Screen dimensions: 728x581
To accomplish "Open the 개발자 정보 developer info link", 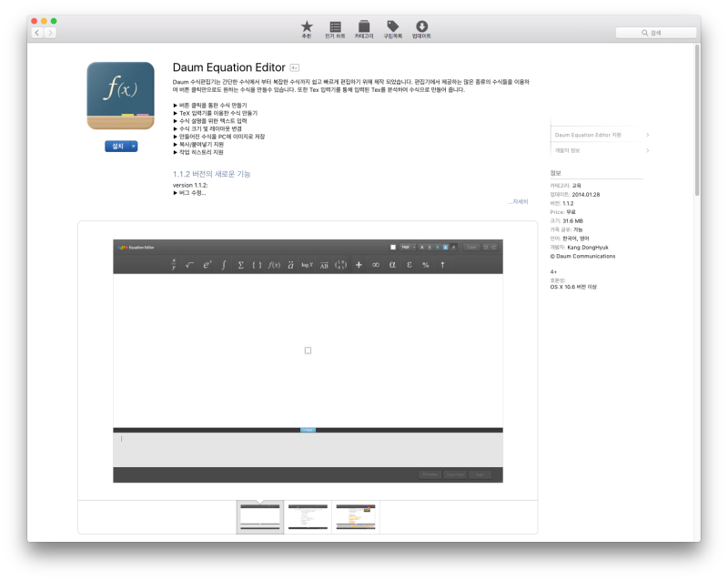I will (x=567, y=150).
